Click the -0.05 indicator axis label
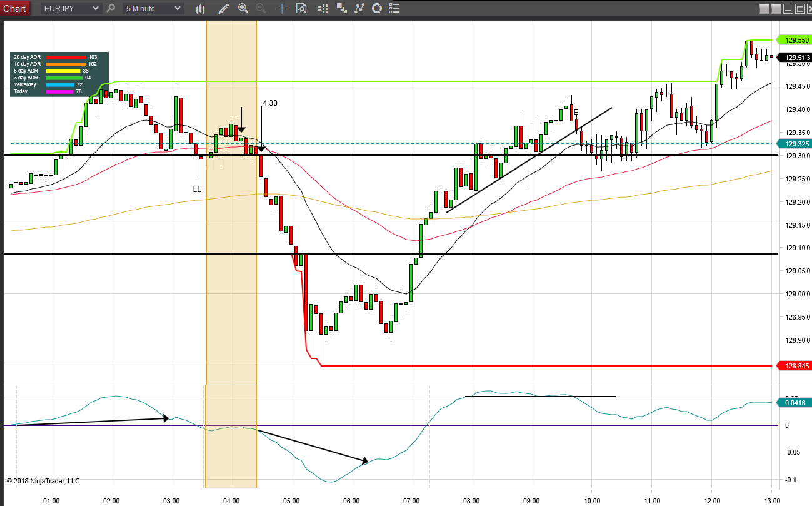This screenshot has height=506, width=812. (793, 452)
